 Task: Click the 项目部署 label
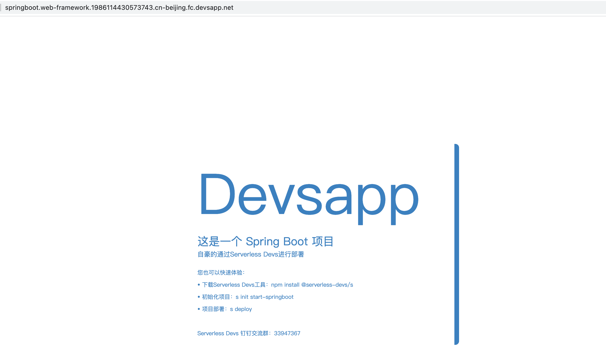pyautogui.click(x=213, y=309)
